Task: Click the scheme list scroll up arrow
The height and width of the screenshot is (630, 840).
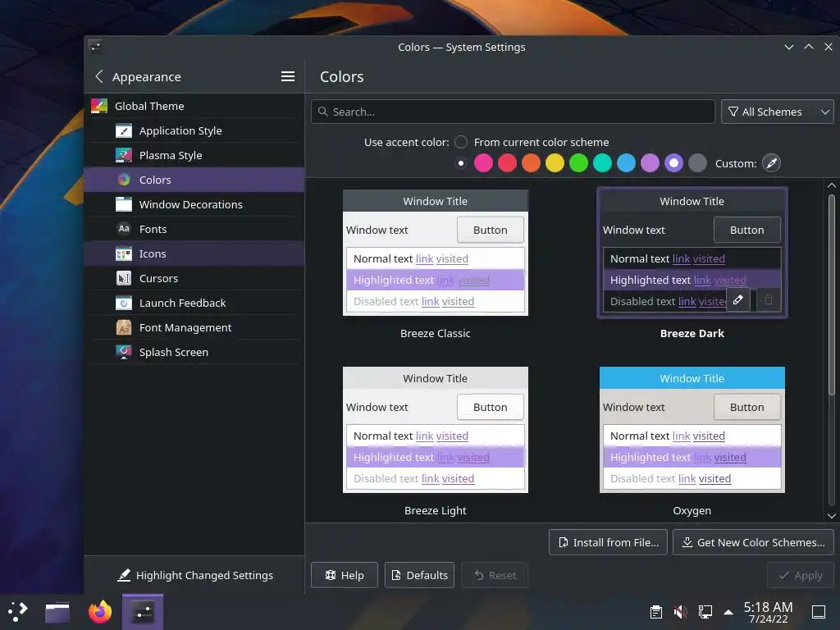Action: click(832, 185)
